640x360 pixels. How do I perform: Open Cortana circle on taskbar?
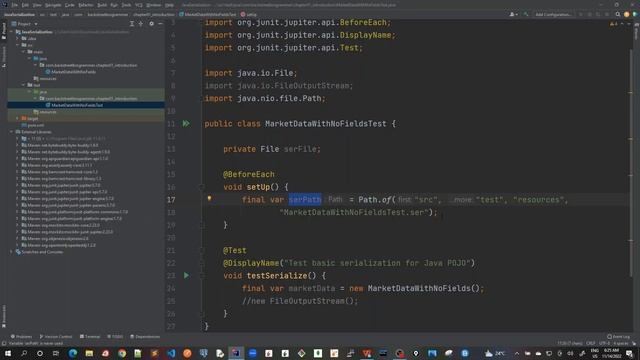(x=40, y=353)
